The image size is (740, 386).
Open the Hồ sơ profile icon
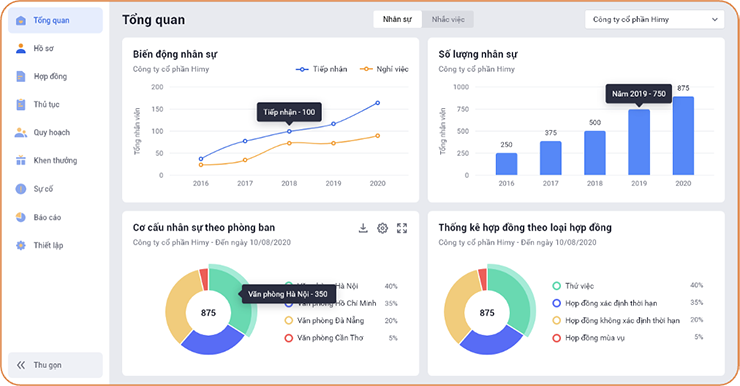pyautogui.click(x=21, y=48)
